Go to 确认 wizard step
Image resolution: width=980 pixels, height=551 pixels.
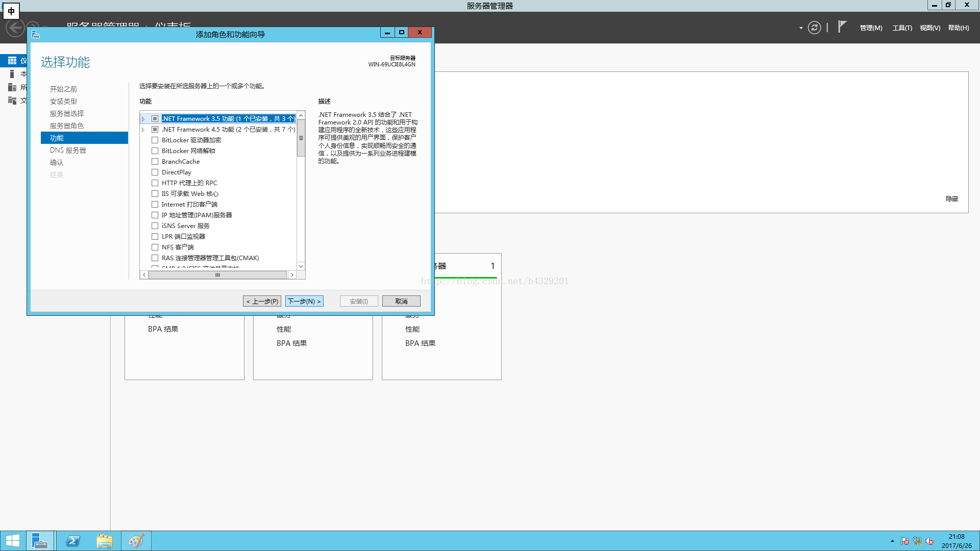click(57, 163)
